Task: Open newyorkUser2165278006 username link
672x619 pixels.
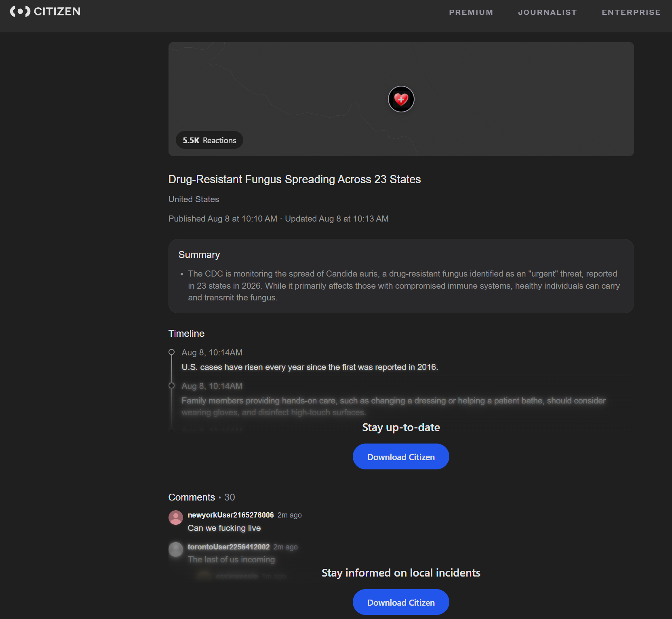Action: [x=231, y=515]
